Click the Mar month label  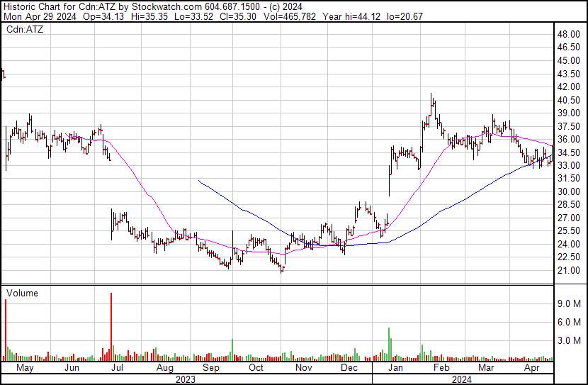(x=487, y=368)
